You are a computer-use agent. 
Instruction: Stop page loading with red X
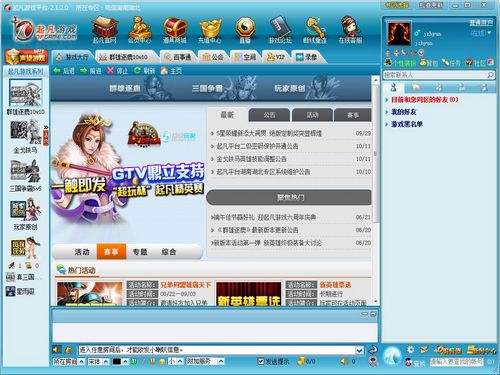pos(117,71)
